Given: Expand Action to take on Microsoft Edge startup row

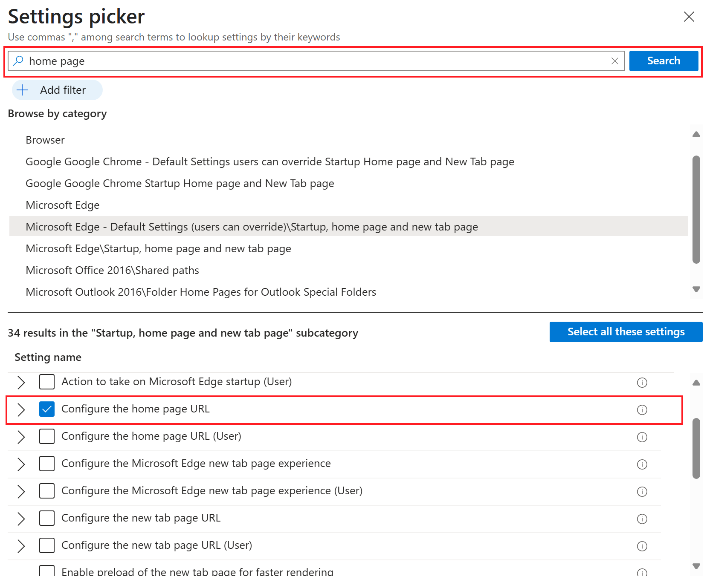Looking at the screenshot, I should pos(21,382).
